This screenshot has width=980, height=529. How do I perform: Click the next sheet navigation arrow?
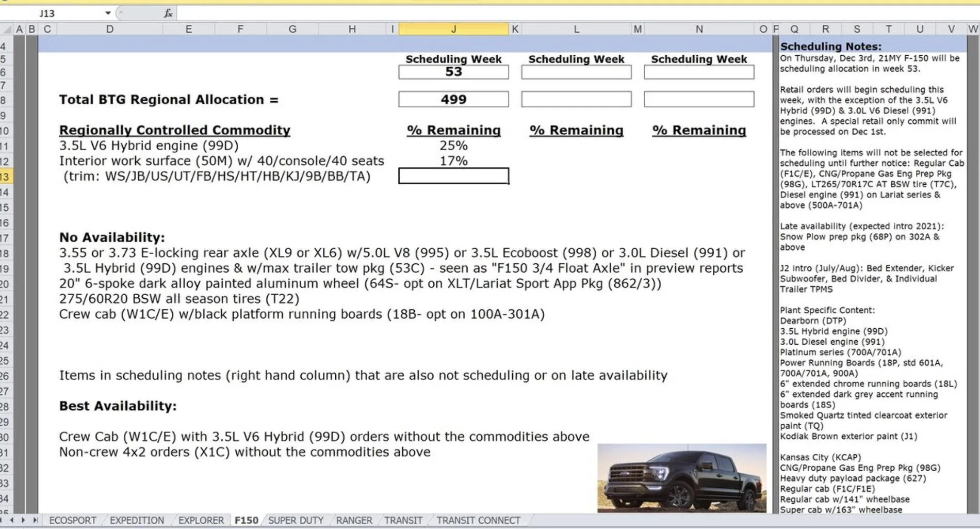click(x=23, y=520)
